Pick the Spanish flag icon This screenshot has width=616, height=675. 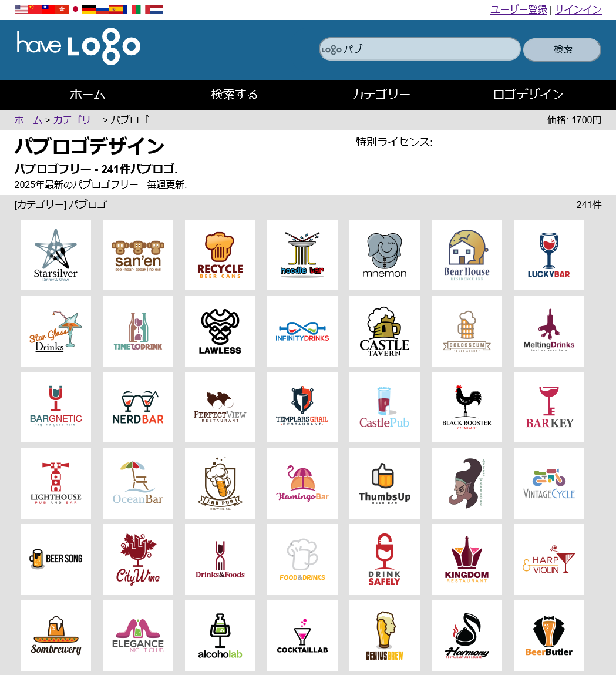pos(116,9)
